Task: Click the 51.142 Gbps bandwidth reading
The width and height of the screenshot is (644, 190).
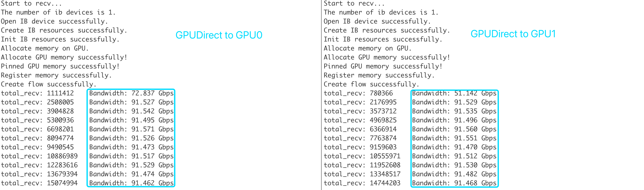Action: click(454, 93)
